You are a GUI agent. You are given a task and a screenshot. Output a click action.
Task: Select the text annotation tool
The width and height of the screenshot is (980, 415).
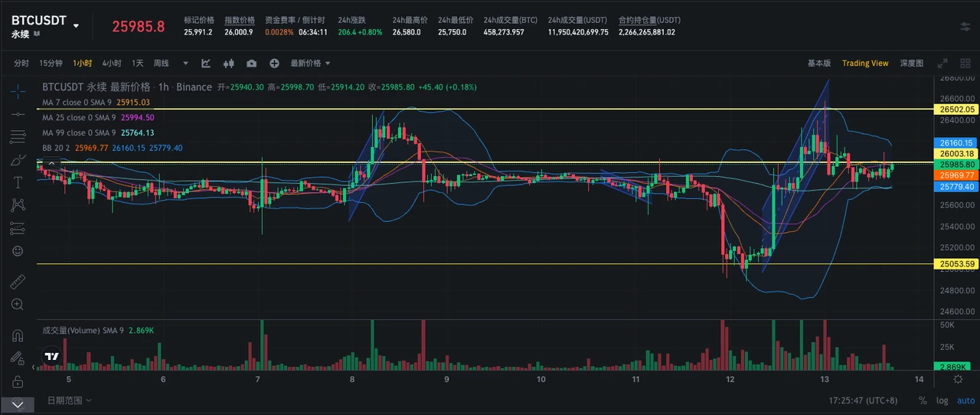click(x=18, y=182)
